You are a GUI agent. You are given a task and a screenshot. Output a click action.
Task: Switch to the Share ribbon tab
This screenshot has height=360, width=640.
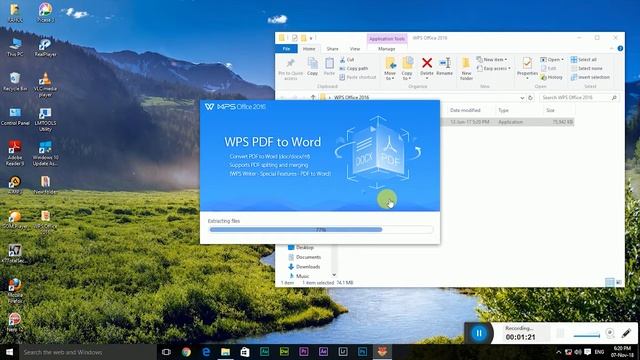click(x=332, y=49)
